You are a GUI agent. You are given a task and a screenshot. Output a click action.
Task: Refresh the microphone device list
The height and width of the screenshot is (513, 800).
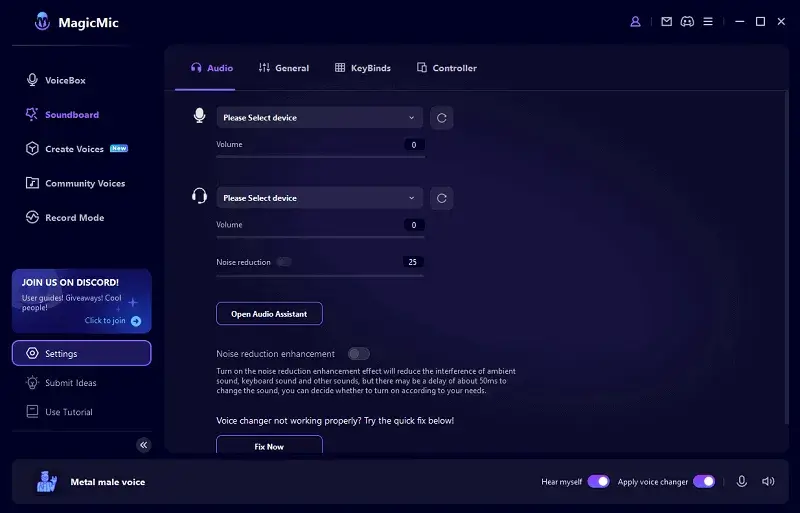pyautogui.click(x=441, y=118)
